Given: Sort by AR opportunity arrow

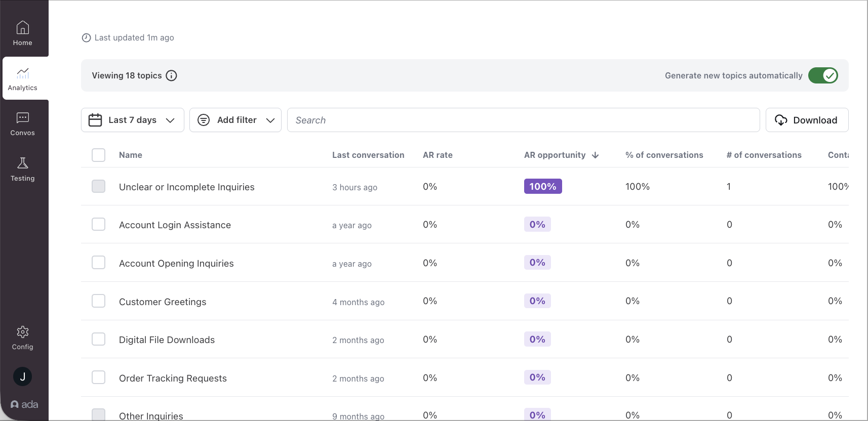Looking at the screenshot, I should [596, 155].
